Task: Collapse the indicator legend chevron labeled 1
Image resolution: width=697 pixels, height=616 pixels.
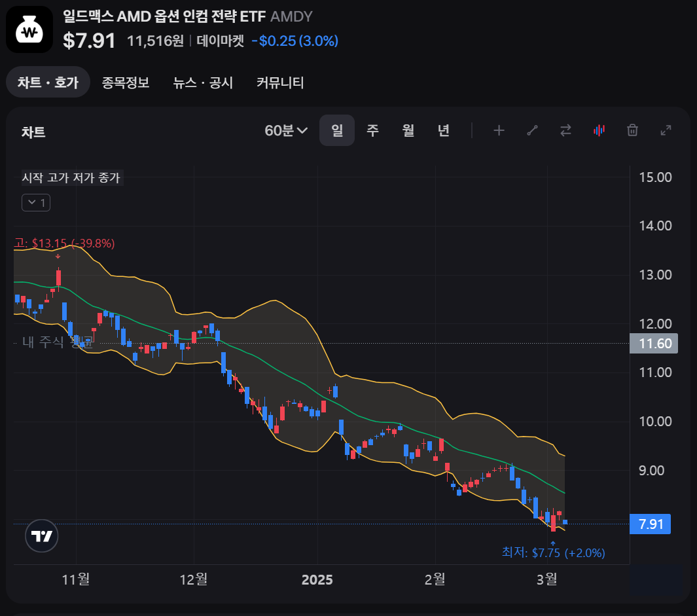Action: point(36,203)
